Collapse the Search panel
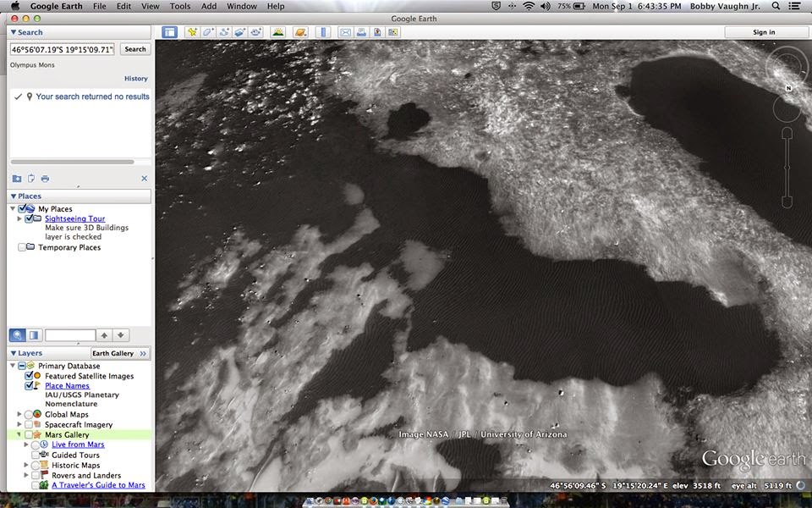The image size is (812, 508). coord(14,32)
